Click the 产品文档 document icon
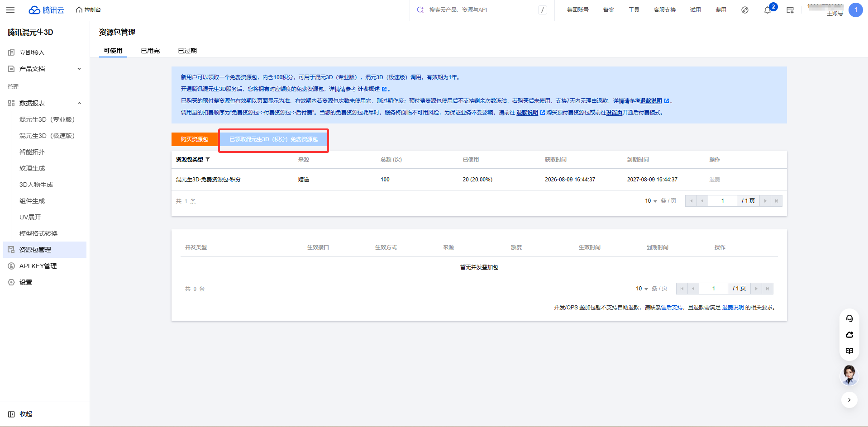The image size is (868, 427). coord(11,69)
